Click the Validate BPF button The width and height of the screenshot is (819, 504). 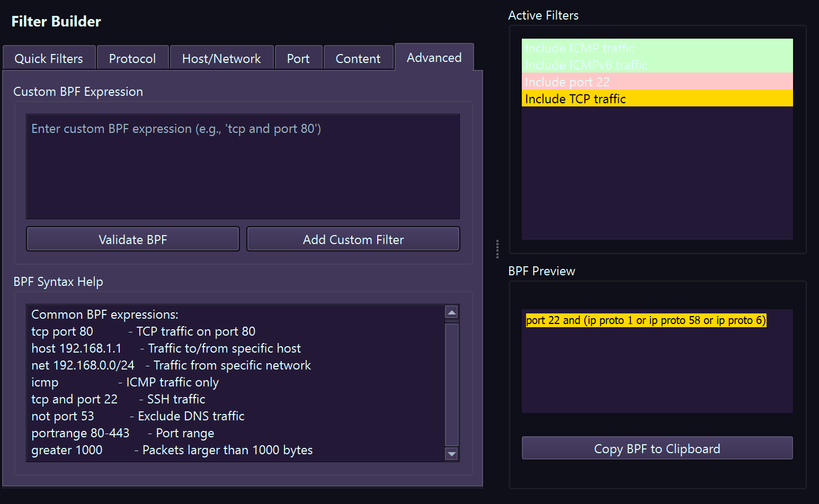pos(132,239)
